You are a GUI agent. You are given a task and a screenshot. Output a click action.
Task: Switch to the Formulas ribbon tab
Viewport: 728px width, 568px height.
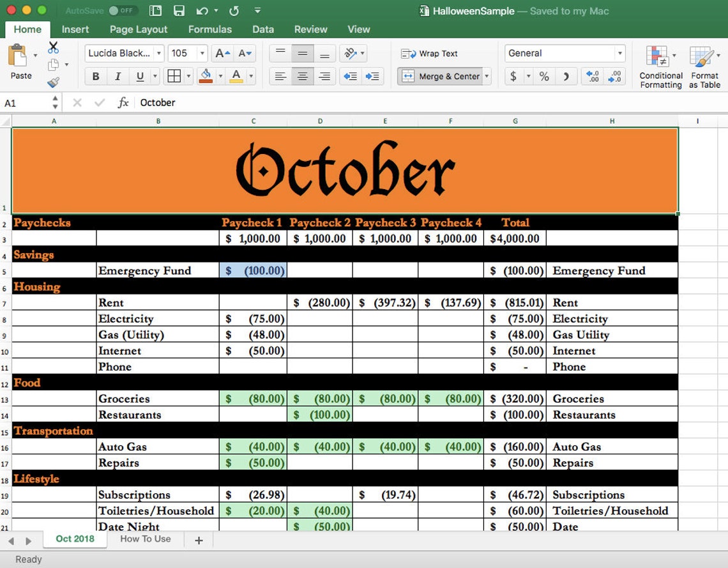point(210,29)
